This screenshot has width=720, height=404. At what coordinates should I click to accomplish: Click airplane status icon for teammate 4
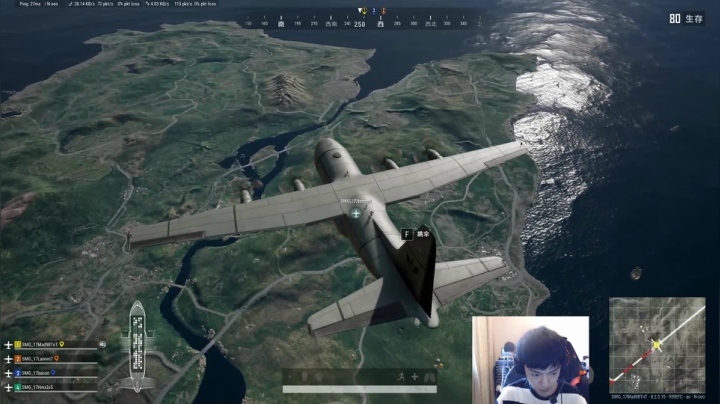[8, 387]
